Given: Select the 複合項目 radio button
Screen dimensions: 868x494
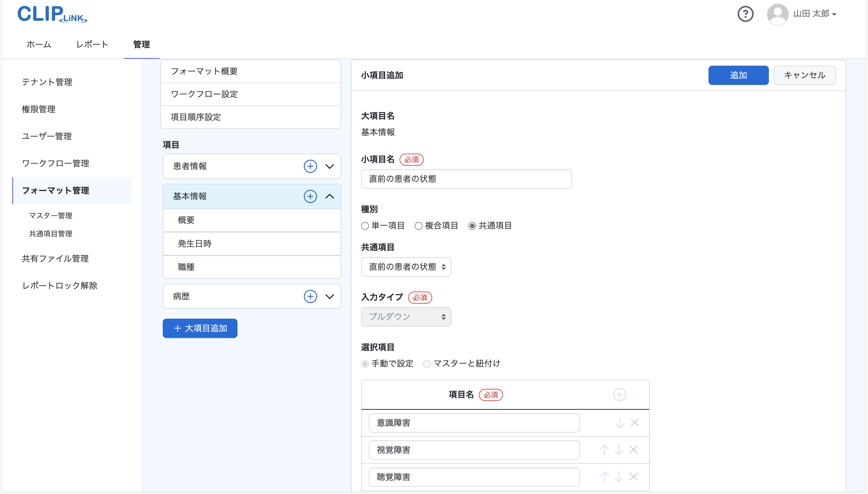Looking at the screenshot, I should pos(419,226).
